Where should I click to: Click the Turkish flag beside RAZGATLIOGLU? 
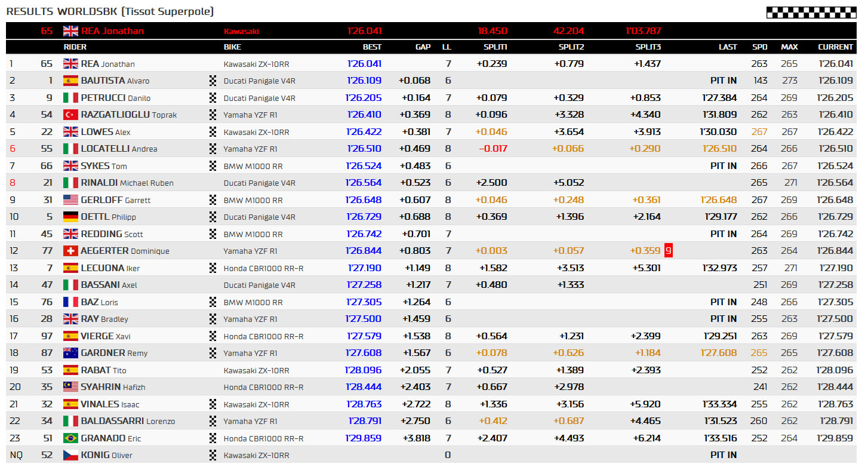(70, 115)
